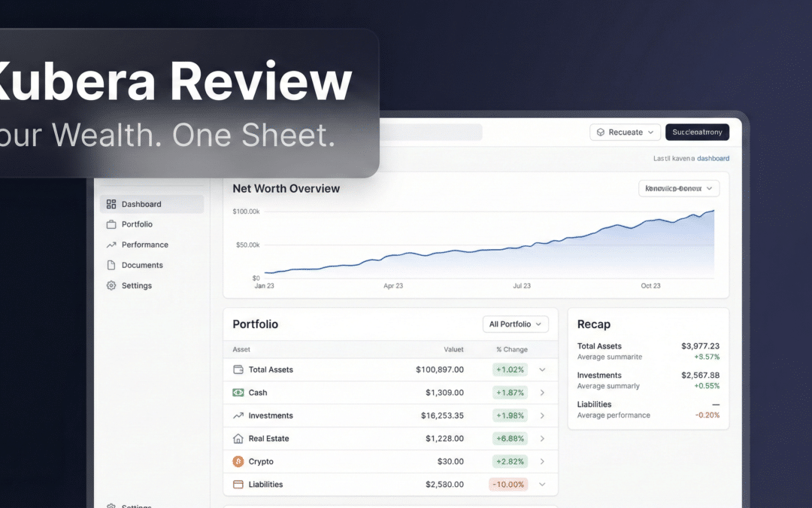Viewport: 812px width, 508px height.
Task: Click the Net Worth Overview heading
Action: [286, 189]
